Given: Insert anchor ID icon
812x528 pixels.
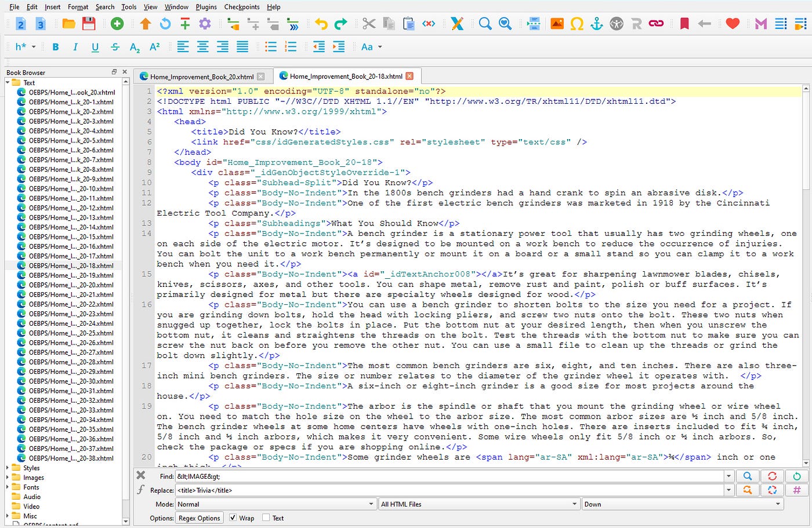Looking at the screenshot, I should point(597,24).
